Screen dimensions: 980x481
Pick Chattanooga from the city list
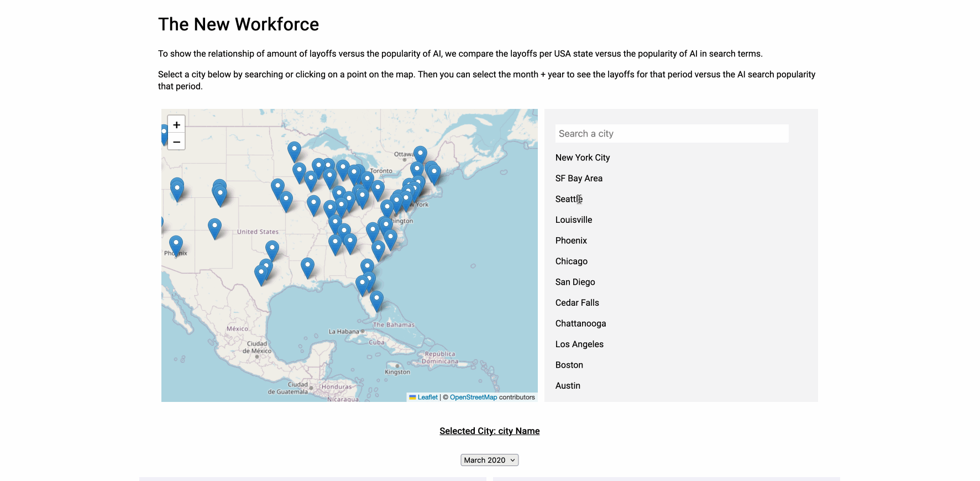(580, 323)
